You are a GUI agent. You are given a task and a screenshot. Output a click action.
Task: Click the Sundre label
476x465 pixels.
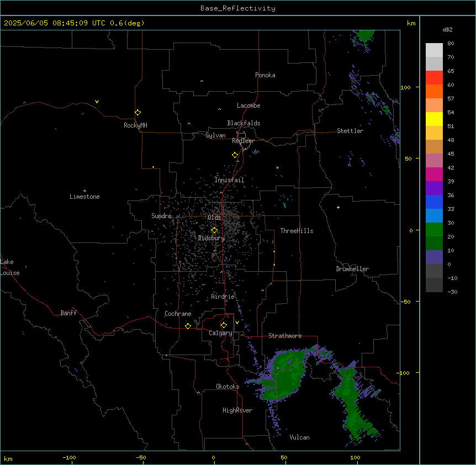(161, 216)
